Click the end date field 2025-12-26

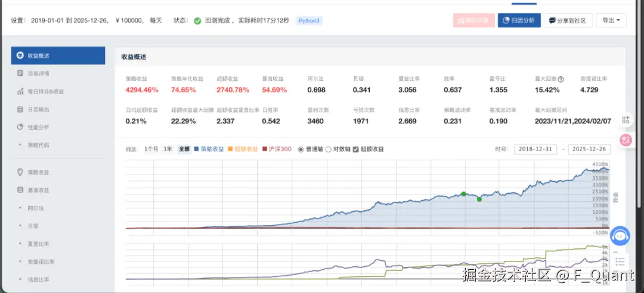coord(589,149)
